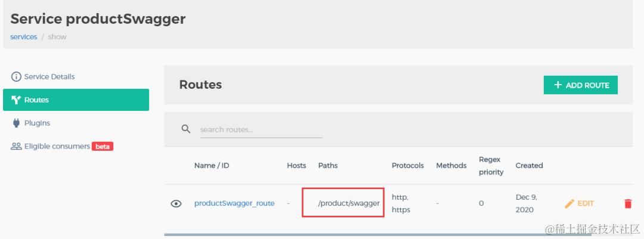Viewport: 644px width, 239px height.
Task: Click the Hosts column header
Action: 296,166
